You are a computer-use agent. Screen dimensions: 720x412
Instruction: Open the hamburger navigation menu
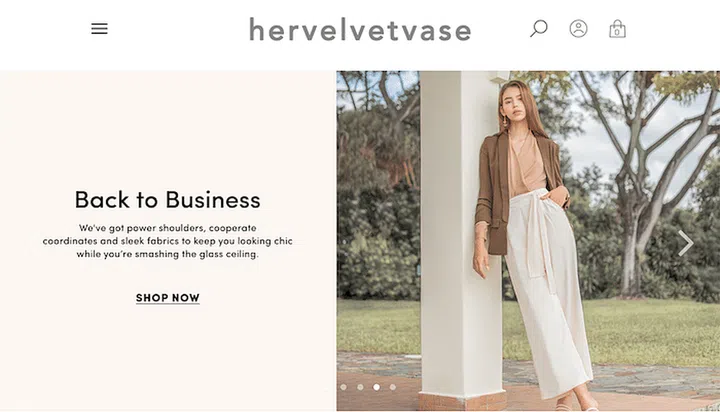coord(99,28)
